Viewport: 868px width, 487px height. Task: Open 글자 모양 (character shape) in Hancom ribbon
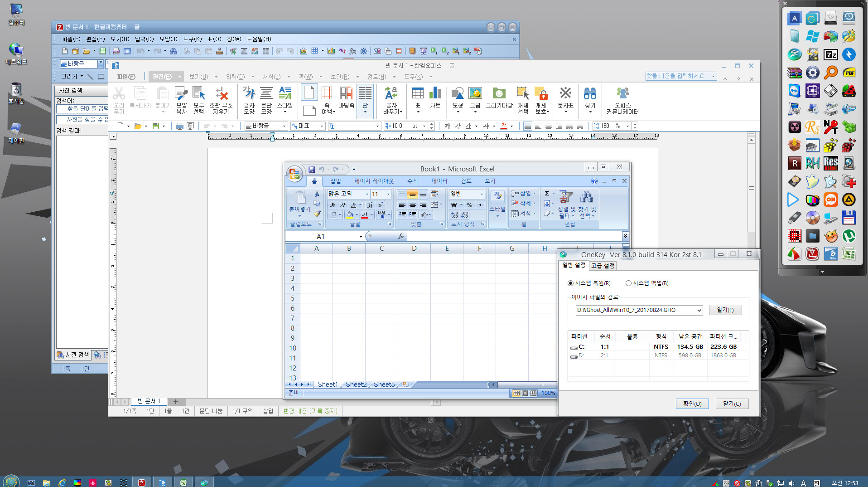point(249,99)
